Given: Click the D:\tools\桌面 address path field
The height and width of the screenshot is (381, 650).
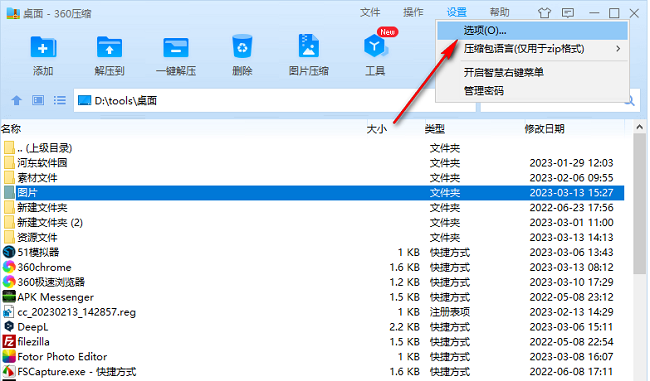Looking at the screenshot, I should coord(274,100).
